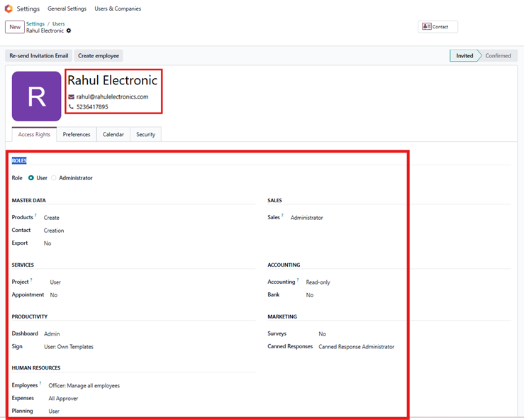Click the Contact card icon
This screenshot has height=420, width=524.
tap(427, 26)
